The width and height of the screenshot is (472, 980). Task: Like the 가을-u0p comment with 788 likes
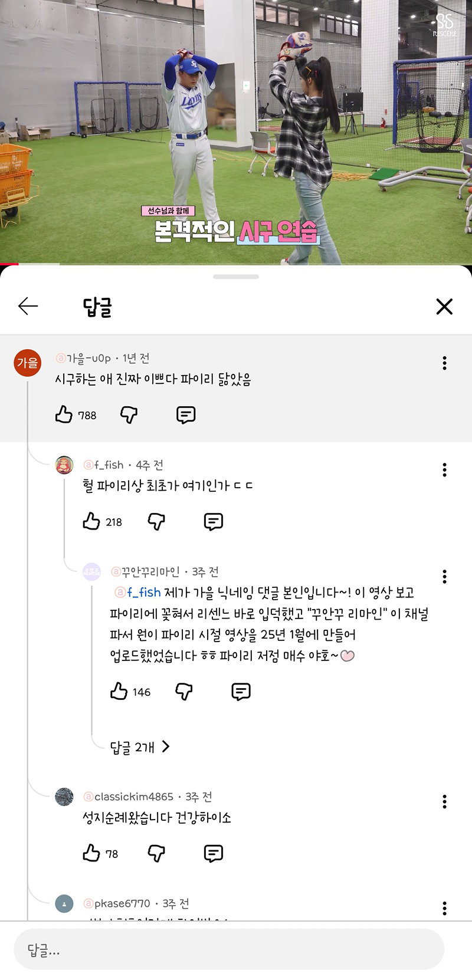[64, 415]
